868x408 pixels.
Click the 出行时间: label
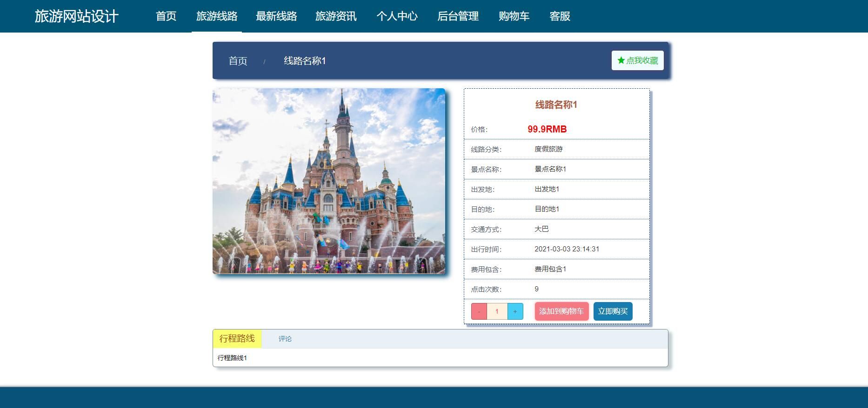click(x=486, y=250)
